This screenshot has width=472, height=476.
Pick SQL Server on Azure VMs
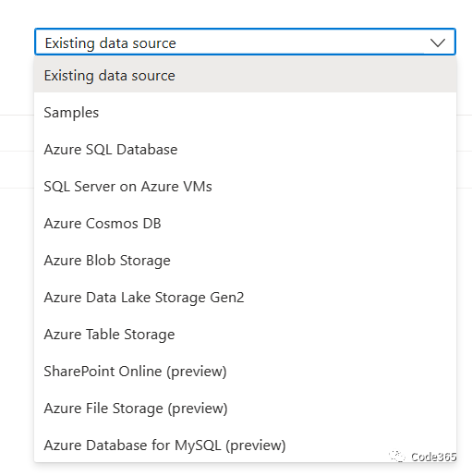click(245, 187)
